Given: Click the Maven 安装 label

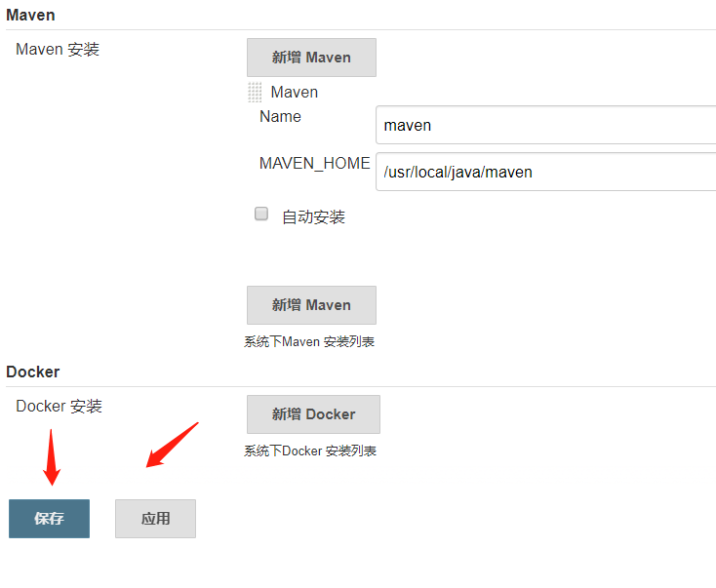Looking at the screenshot, I should (x=58, y=50).
